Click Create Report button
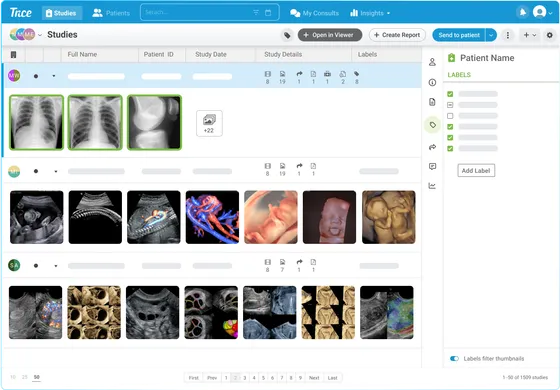The image size is (560, 390). 397,35
